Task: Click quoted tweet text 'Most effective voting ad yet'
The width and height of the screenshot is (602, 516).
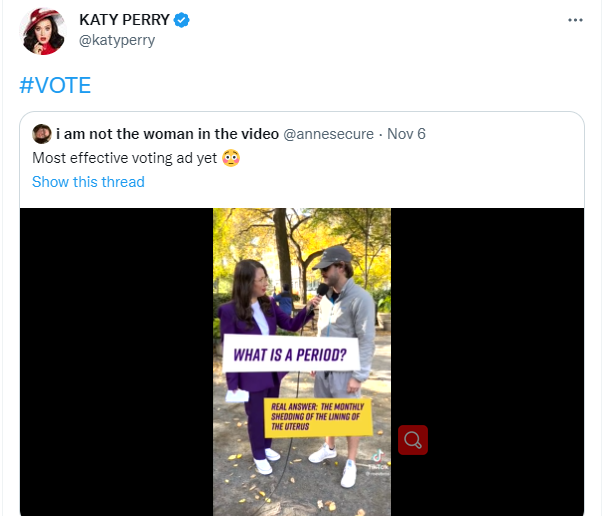Action: 125,158
